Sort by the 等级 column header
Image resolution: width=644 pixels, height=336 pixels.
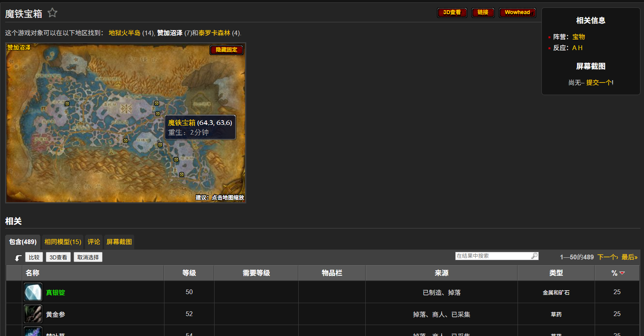coord(189,273)
